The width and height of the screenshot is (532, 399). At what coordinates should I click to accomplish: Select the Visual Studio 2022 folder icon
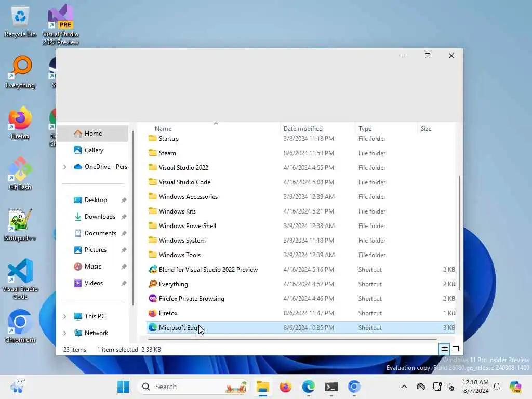(153, 168)
